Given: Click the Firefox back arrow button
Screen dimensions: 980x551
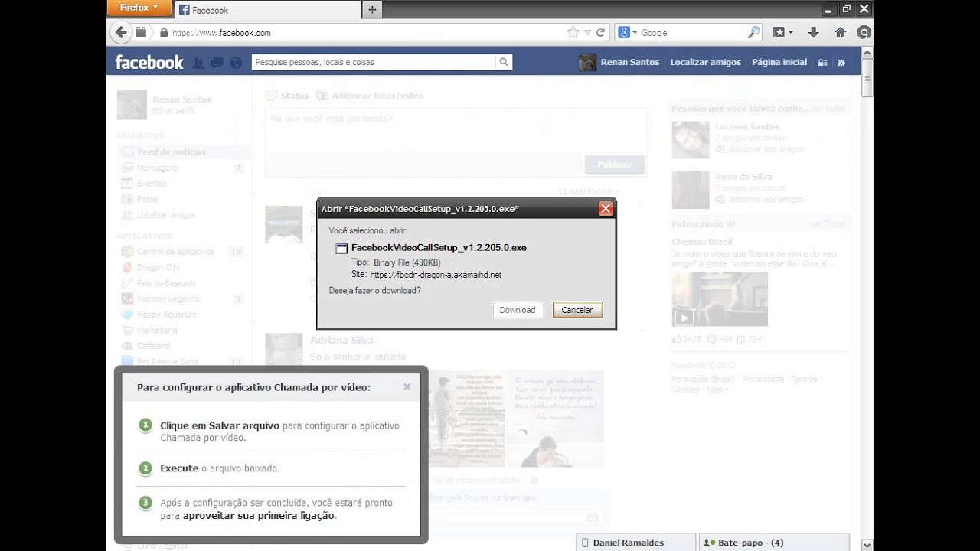Looking at the screenshot, I should [121, 32].
